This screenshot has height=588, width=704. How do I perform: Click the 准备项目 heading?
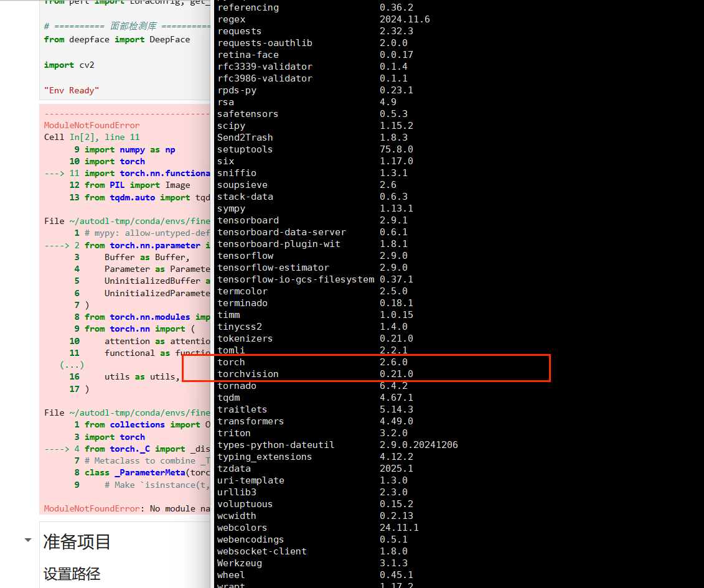pyautogui.click(x=77, y=541)
